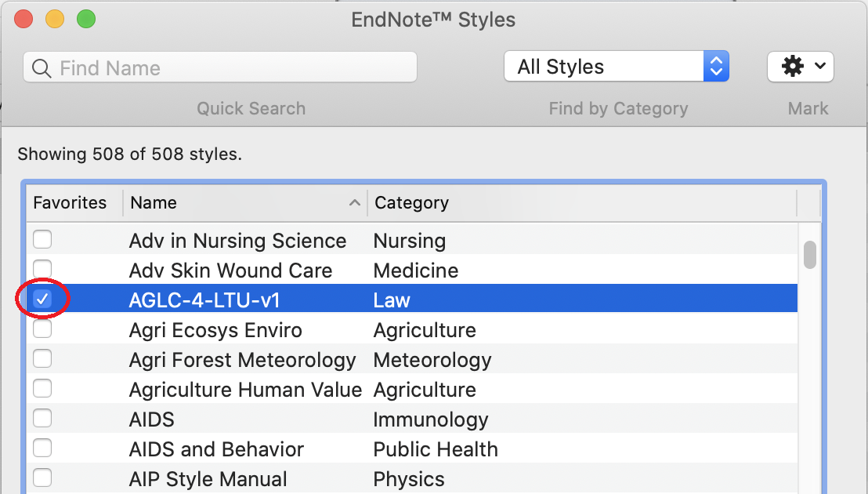Viewport: 868px width, 494px height.
Task: Click the blue All Styles stepper arrows
Action: click(x=716, y=67)
